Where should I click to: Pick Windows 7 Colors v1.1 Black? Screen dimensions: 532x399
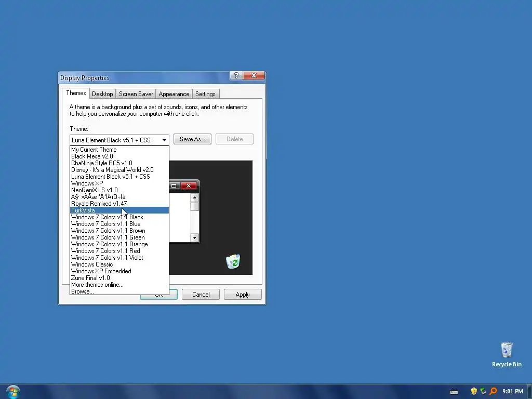pos(119,217)
